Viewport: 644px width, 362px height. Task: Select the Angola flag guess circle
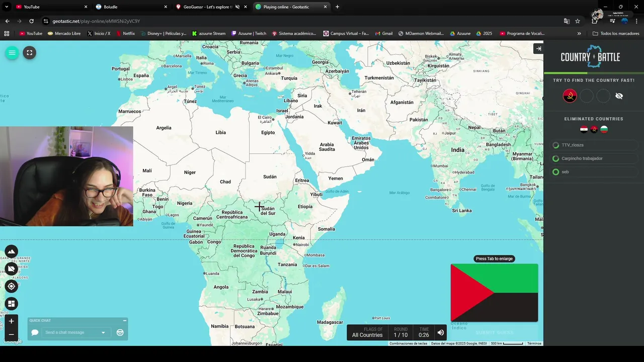click(570, 96)
